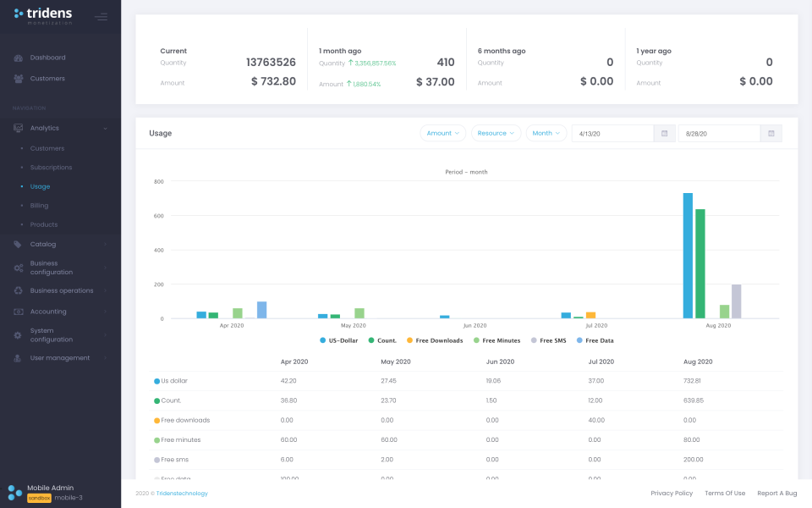
Task: Open the calendar icon next to 4/13/20
Action: click(664, 133)
